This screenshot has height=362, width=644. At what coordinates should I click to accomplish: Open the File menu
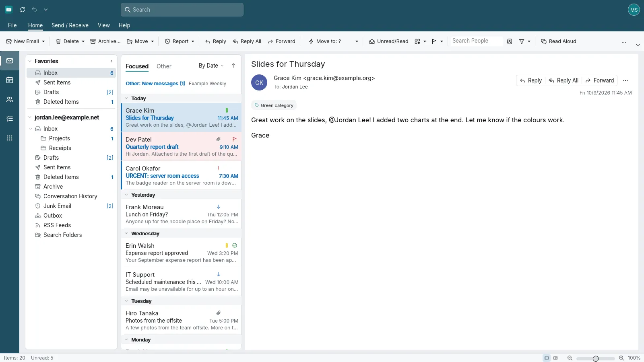[12, 25]
